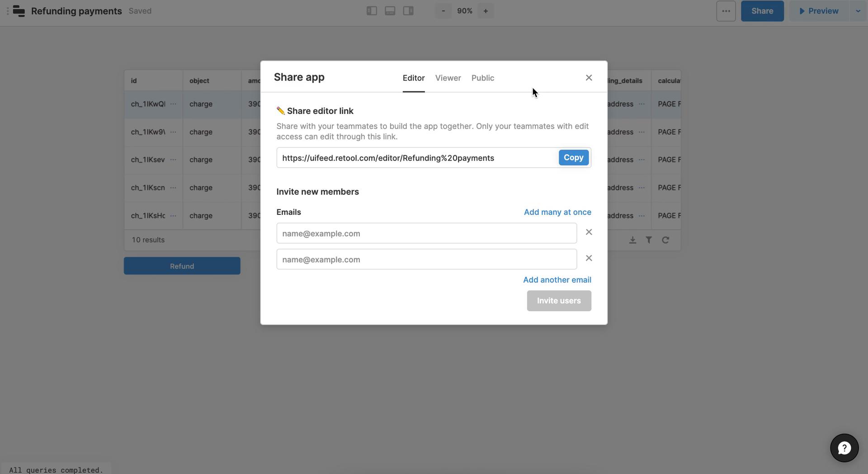This screenshot has width=868, height=474.
Task: Toggle the right panel layout icon
Action: pyautogui.click(x=408, y=10)
